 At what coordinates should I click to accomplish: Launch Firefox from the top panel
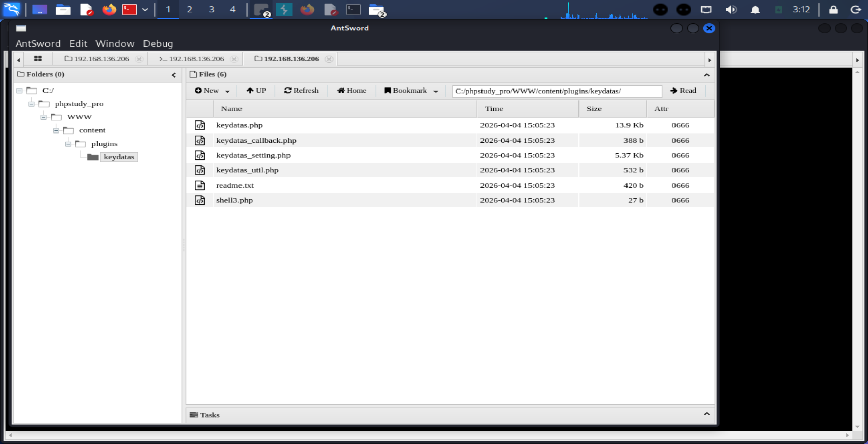coord(109,9)
